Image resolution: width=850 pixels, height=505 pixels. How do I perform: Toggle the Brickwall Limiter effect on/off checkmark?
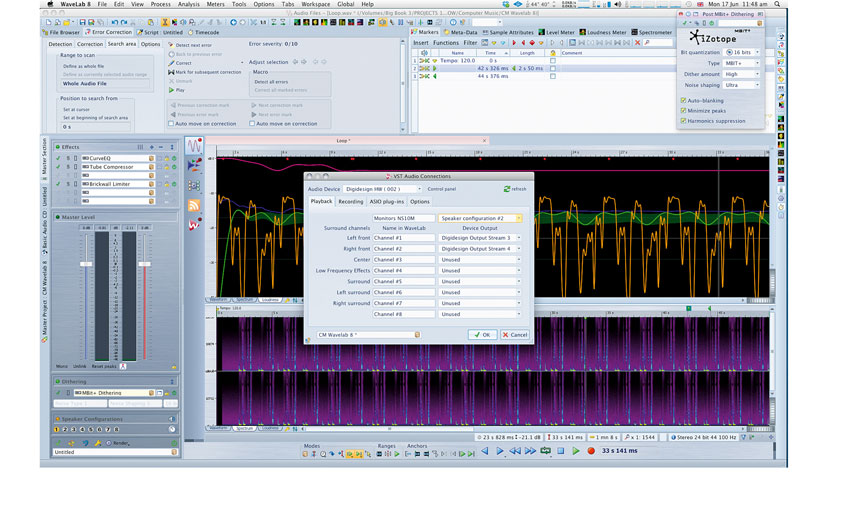(58, 184)
